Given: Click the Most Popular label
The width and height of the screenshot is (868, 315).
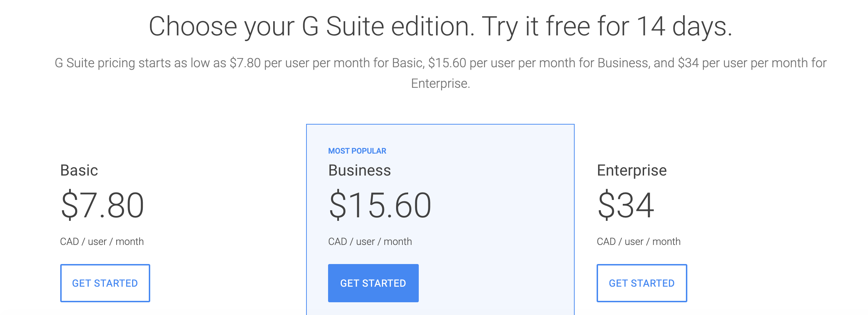Looking at the screenshot, I should pyautogui.click(x=357, y=151).
